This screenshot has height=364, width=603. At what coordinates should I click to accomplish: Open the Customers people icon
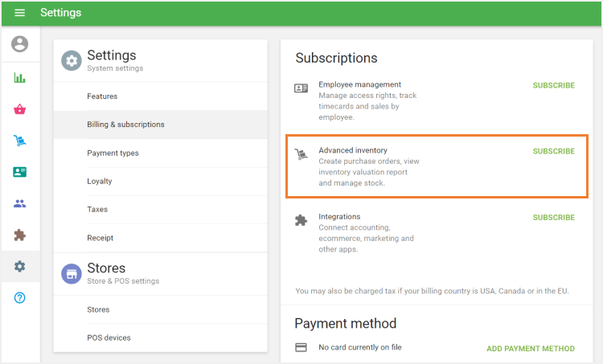(x=19, y=203)
